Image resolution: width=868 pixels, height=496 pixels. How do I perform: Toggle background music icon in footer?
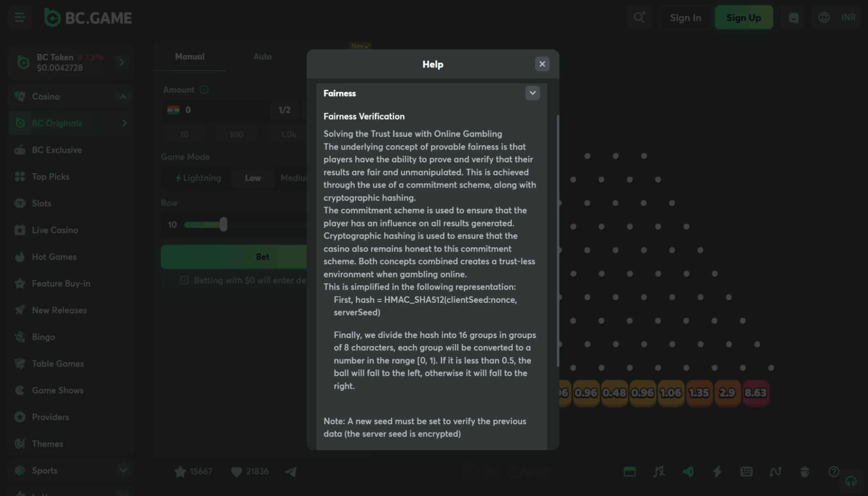(659, 471)
